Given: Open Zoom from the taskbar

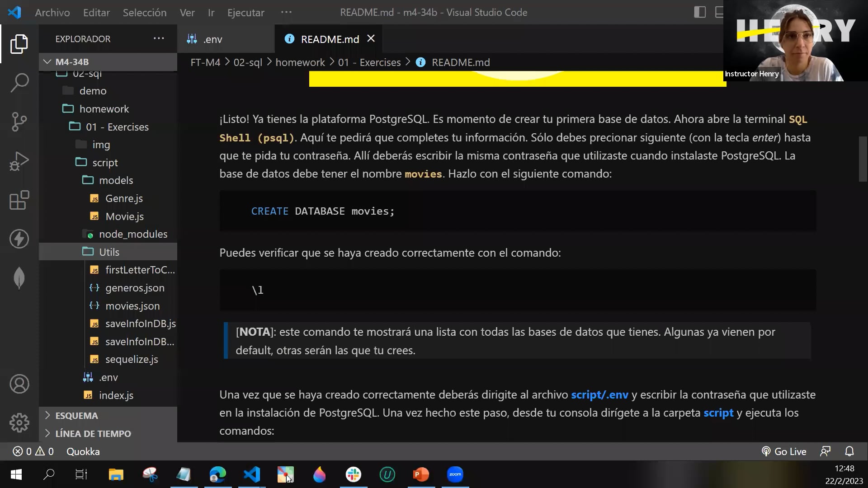Looking at the screenshot, I should (455, 474).
